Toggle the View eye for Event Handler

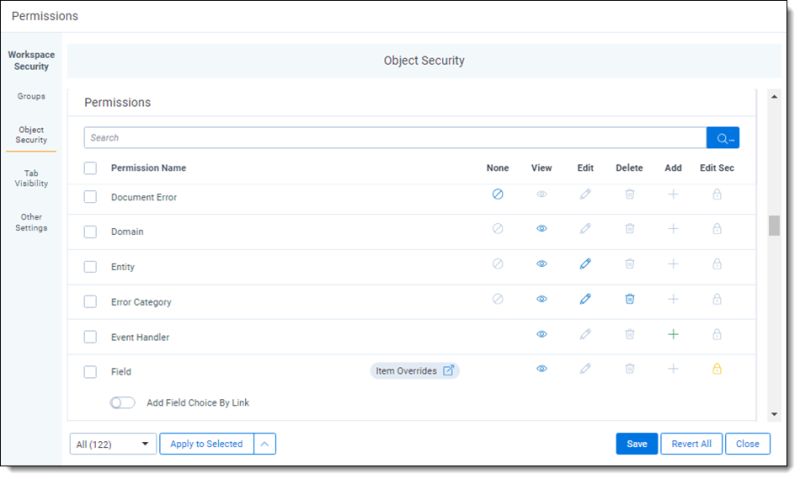(541, 334)
